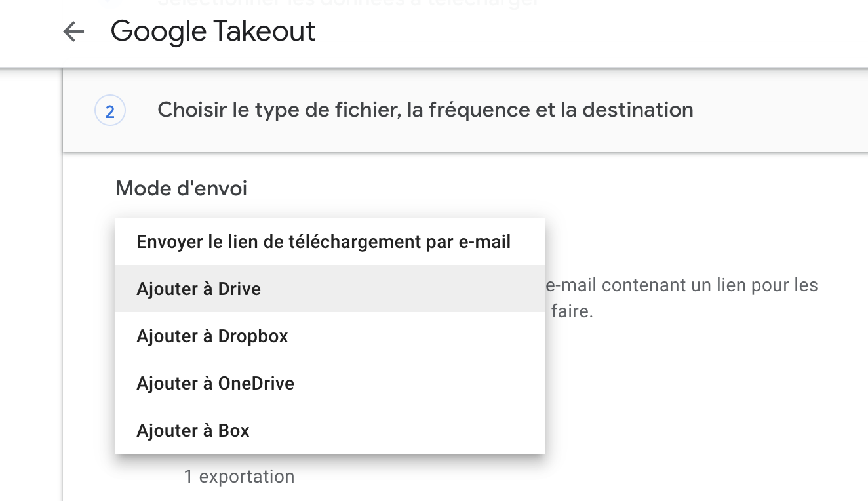Select 'Ajouter à Dropbox' option

click(x=212, y=336)
